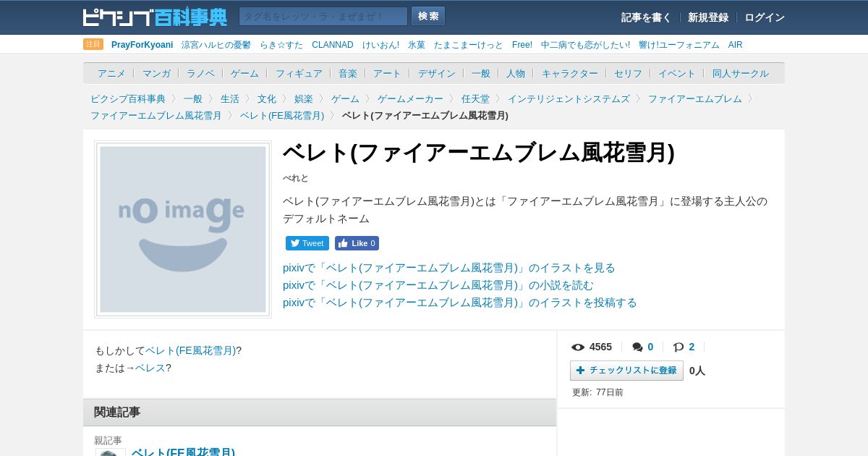Open the CLANNAD trending tag
The width and height of the screenshot is (868, 456).
pyautogui.click(x=333, y=45)
